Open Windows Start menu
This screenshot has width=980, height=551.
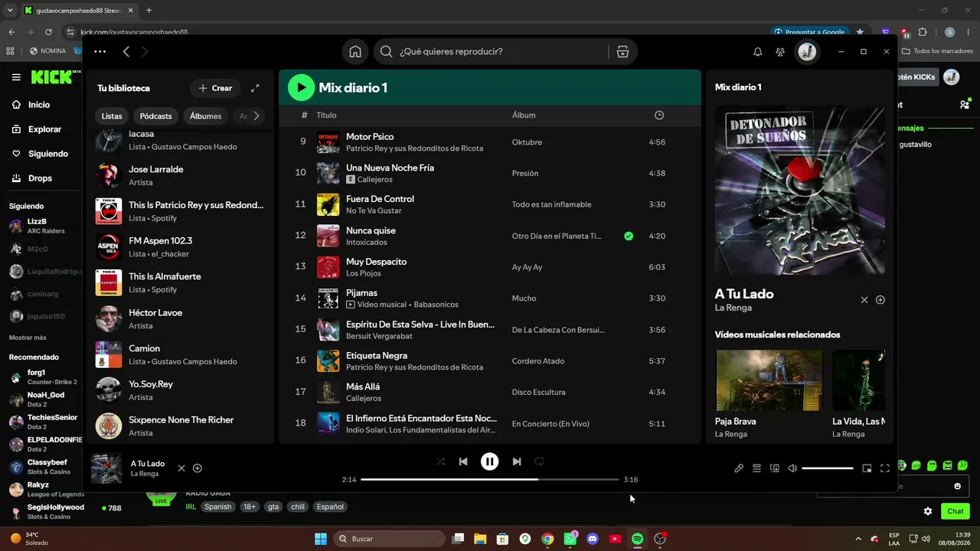321,539
